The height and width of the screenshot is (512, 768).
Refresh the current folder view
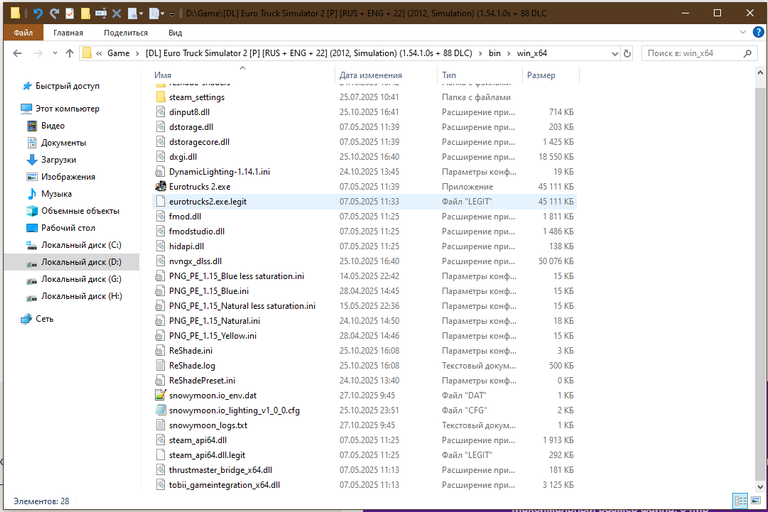pyautogui.click(x=627, y=53)
